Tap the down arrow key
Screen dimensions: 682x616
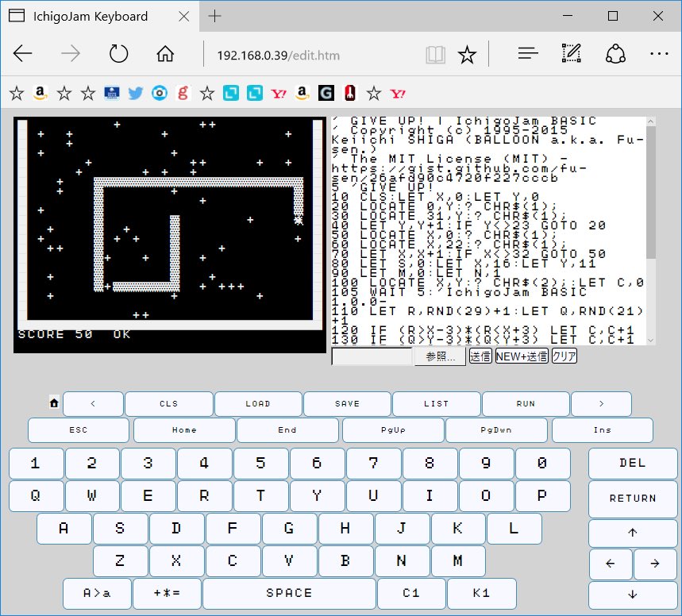click(x=633, y=595)
